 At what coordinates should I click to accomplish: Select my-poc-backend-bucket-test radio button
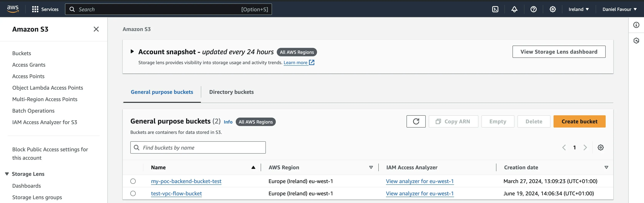point(133,181)
